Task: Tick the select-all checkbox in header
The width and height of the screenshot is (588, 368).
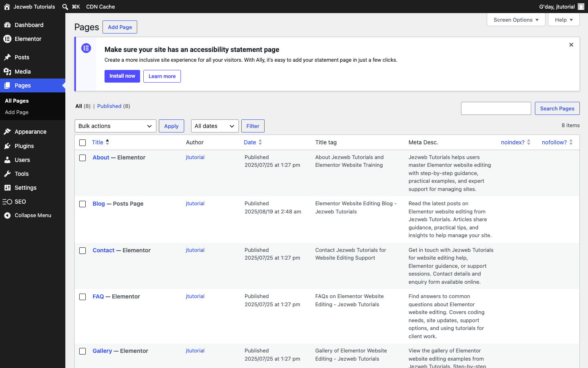Action: (82, 143)
